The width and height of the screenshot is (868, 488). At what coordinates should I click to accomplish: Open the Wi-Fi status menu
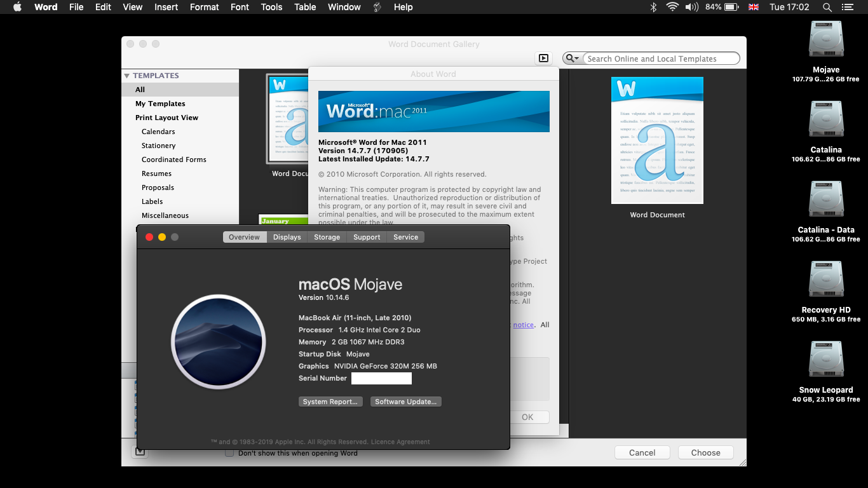(672, 7)
